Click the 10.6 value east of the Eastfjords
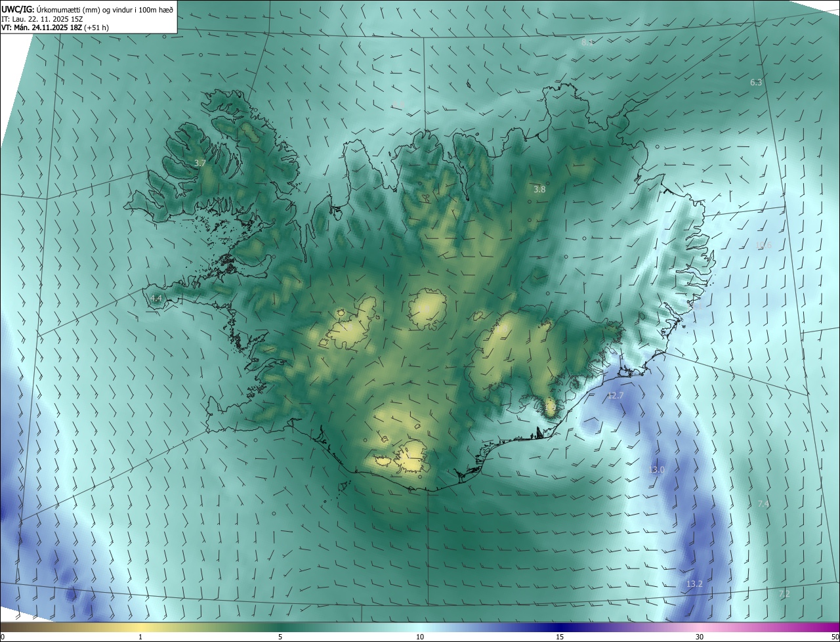Image resolution: width=840 pixels, height=642 pixels. coord(763,246)
